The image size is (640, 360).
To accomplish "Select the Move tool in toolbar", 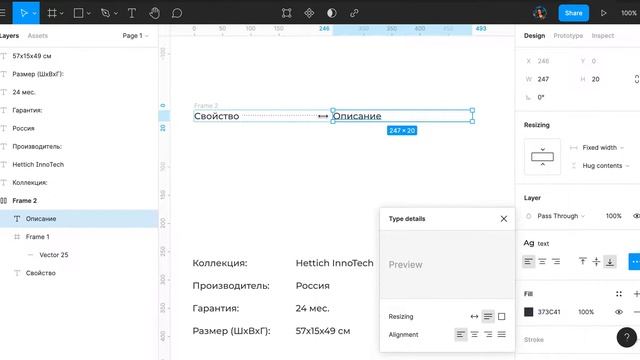I will pos(23,13).
